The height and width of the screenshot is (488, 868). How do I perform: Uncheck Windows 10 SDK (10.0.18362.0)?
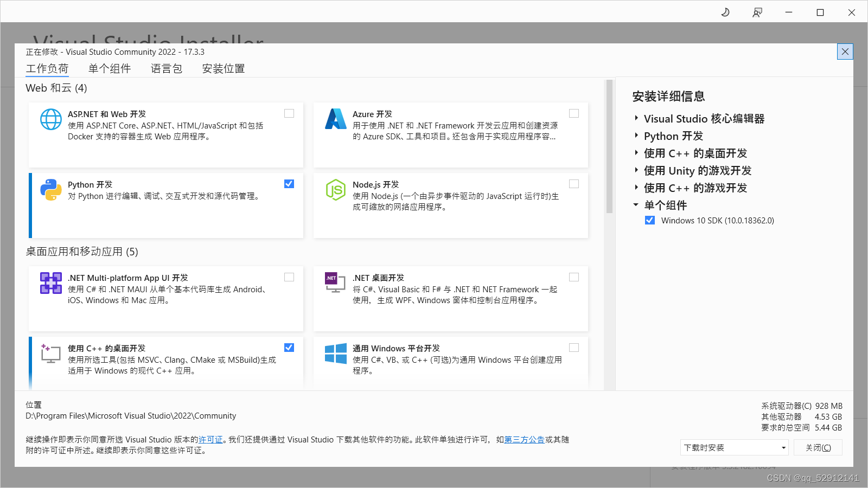pyautogui.click(x=650, y=220)
